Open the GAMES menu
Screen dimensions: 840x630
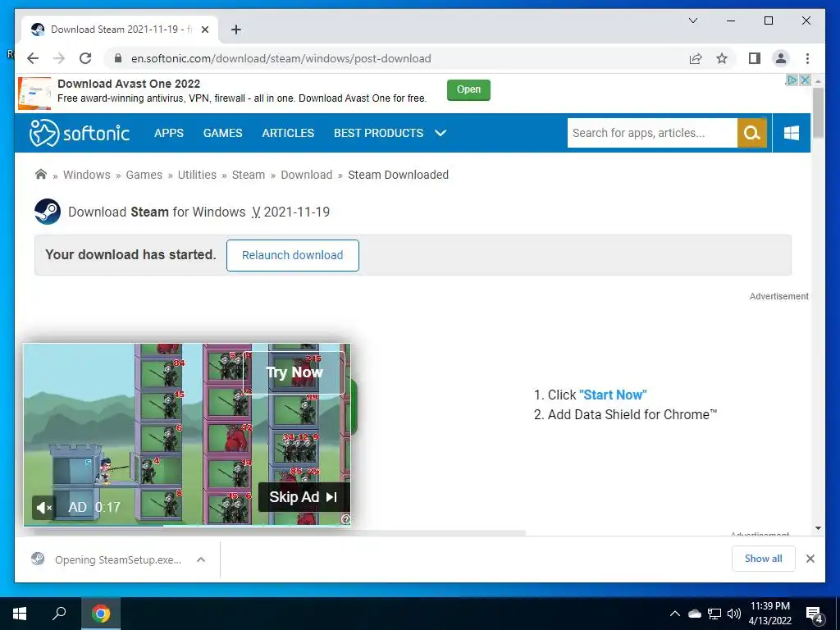click(x=223, y=133)
